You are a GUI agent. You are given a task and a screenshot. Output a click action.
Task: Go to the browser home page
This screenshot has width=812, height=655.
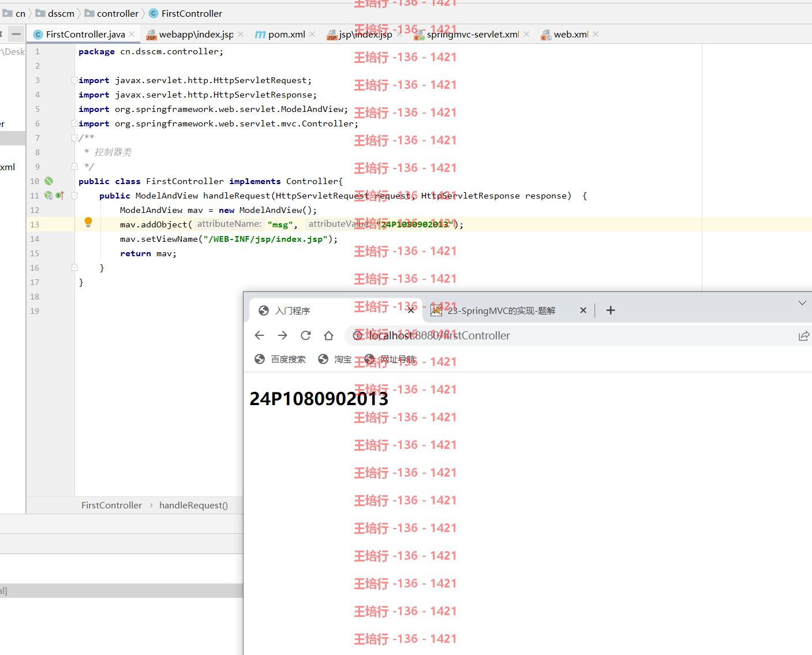pos(328,335)
